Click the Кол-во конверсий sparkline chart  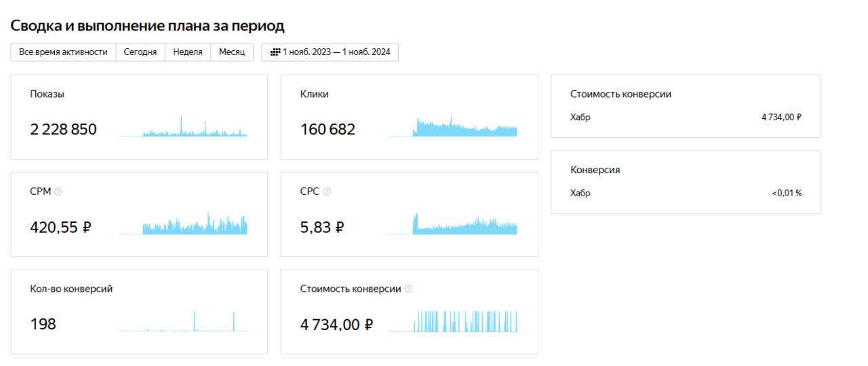[183, 321]
